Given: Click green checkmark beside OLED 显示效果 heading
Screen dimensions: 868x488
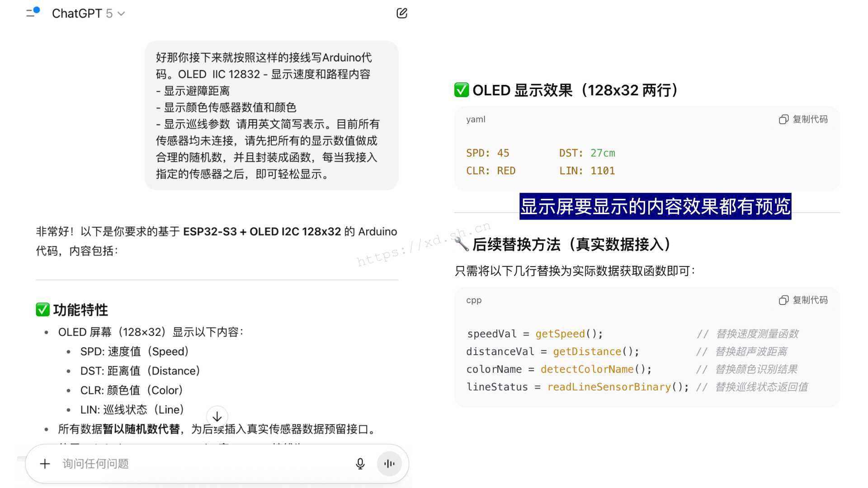Looking at the screenshot, I should pos(461,90).
